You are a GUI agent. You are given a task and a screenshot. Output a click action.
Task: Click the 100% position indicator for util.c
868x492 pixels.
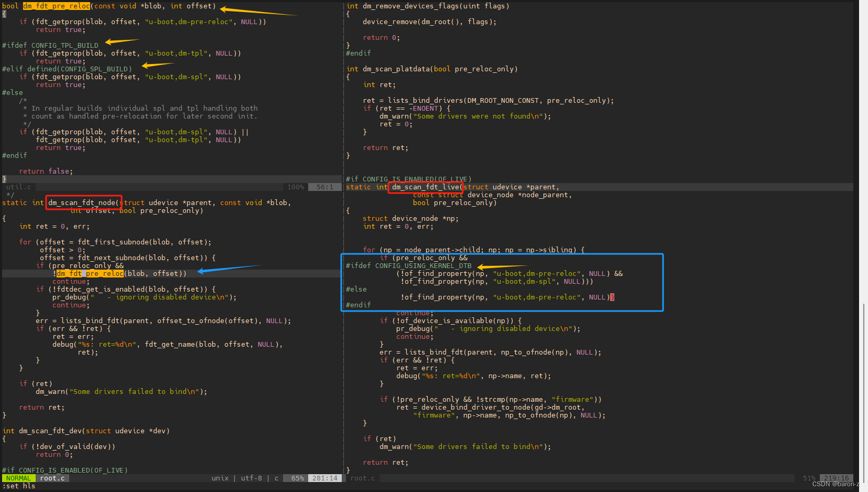coord(296,187)
